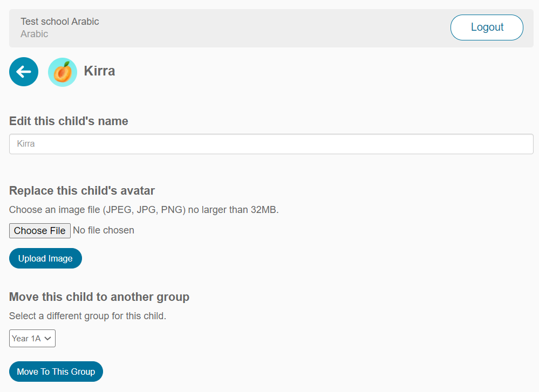Select the Arabic language subtitle text
The width and height of the screenshot is (539, 392).
tap(34, 33)
